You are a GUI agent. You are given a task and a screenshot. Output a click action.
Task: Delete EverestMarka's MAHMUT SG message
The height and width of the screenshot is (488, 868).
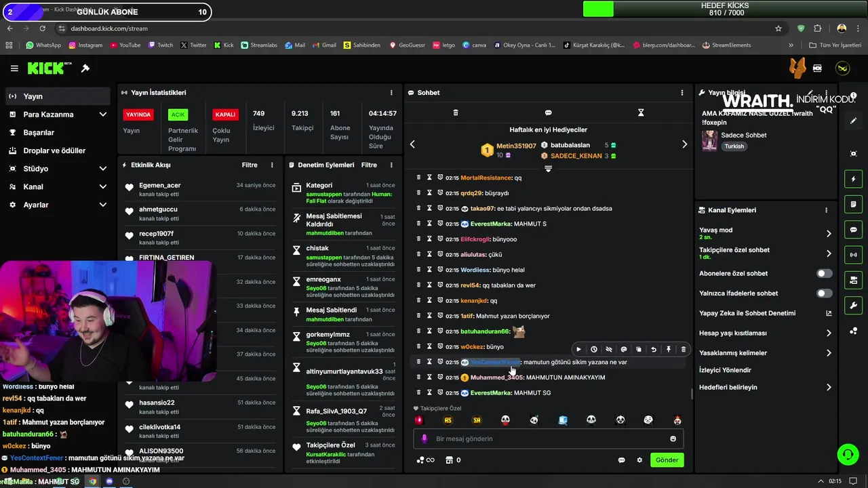click(x=418, y=392)
